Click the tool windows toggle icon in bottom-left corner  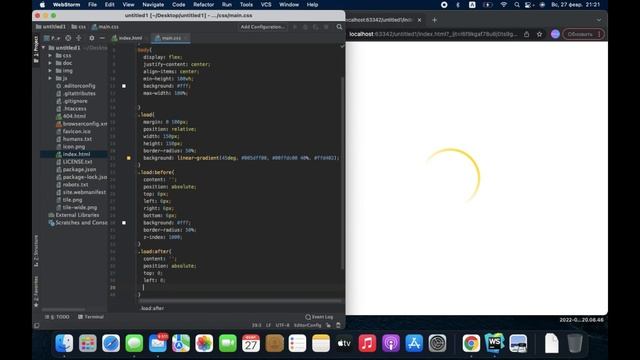[x=37, y=325]
